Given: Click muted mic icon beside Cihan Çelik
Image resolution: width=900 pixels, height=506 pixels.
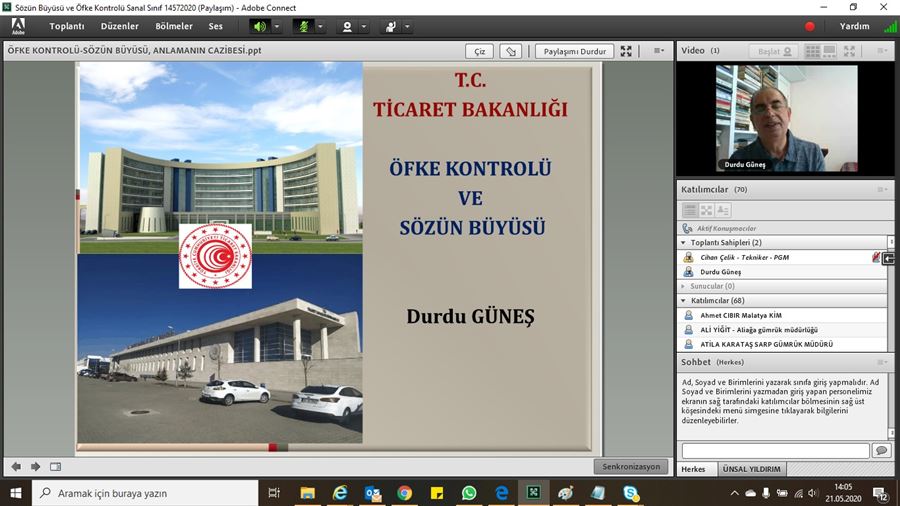Looking at the screenshot, I should (x=875, y=258).
